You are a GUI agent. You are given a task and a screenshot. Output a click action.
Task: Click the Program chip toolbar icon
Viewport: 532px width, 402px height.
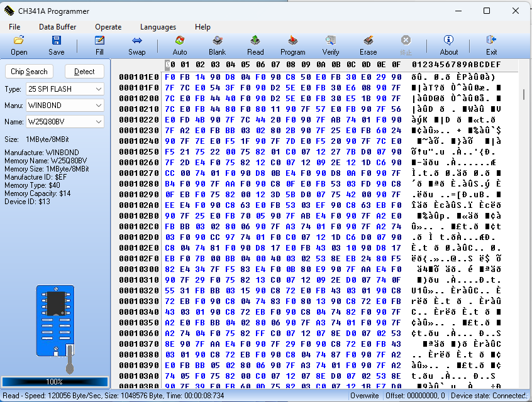pyautogui.click(x=292, y=45)
